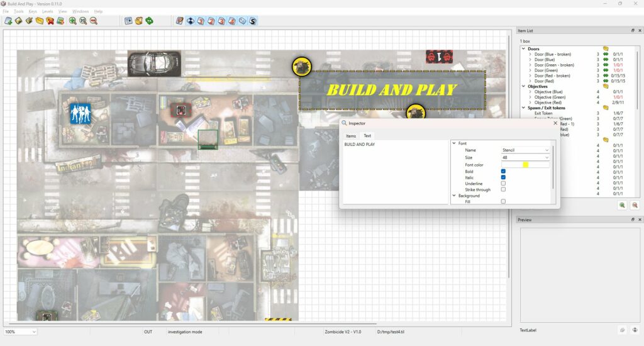Open the font Name dropdown showing Stencil
644x346 pixels.
point(525,150)
